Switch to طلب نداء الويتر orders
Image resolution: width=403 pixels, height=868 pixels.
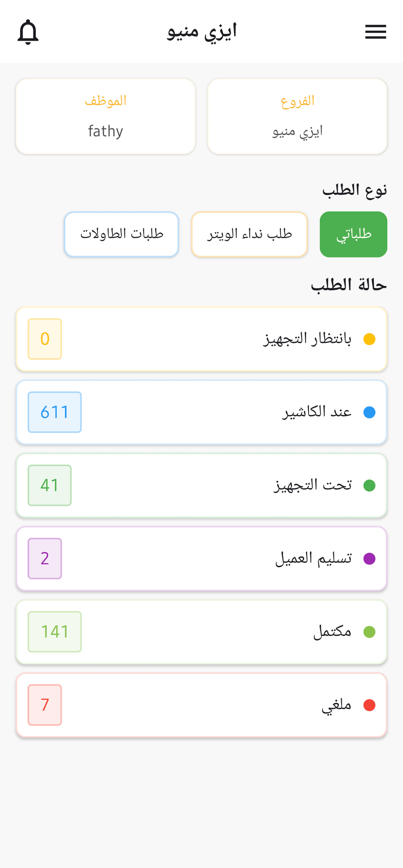(x=249, y=234)
